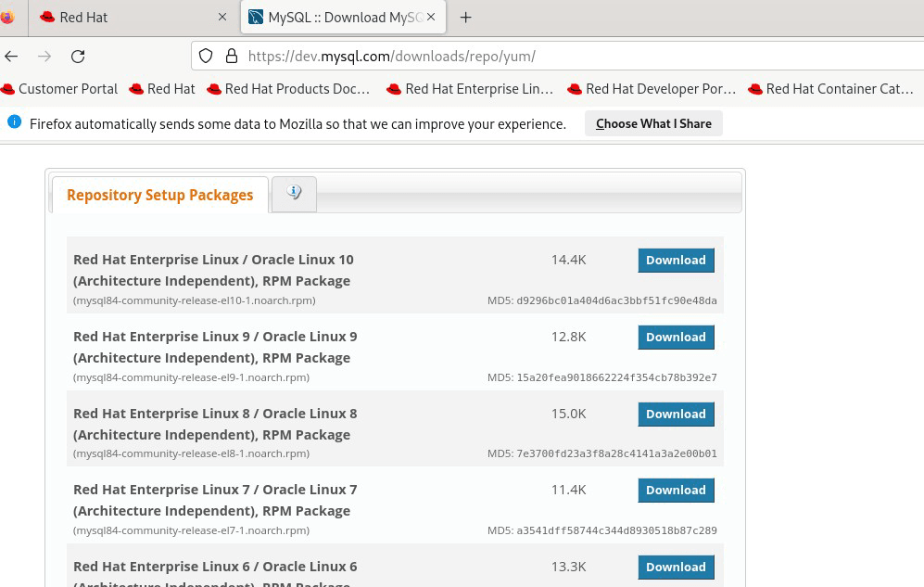Download the Enterprise Linux 6 RPM package
The image size is (924, 587).
(676, 567)
